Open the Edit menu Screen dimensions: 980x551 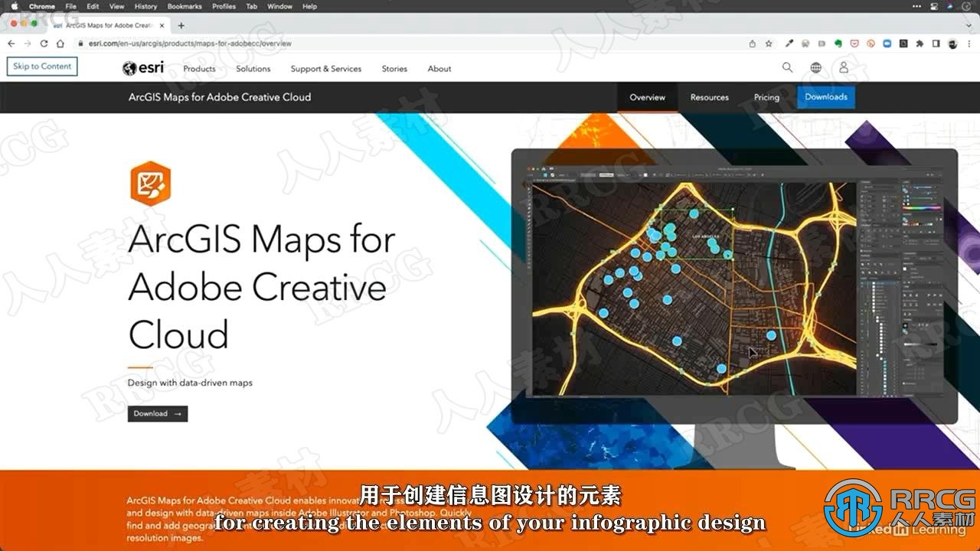click(93, 6)
